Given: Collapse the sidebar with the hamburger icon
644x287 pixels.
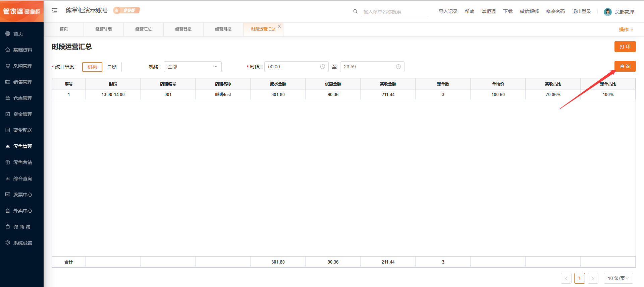Looking at the screenshot, I should pyautogui.click(x=55, y=11).
